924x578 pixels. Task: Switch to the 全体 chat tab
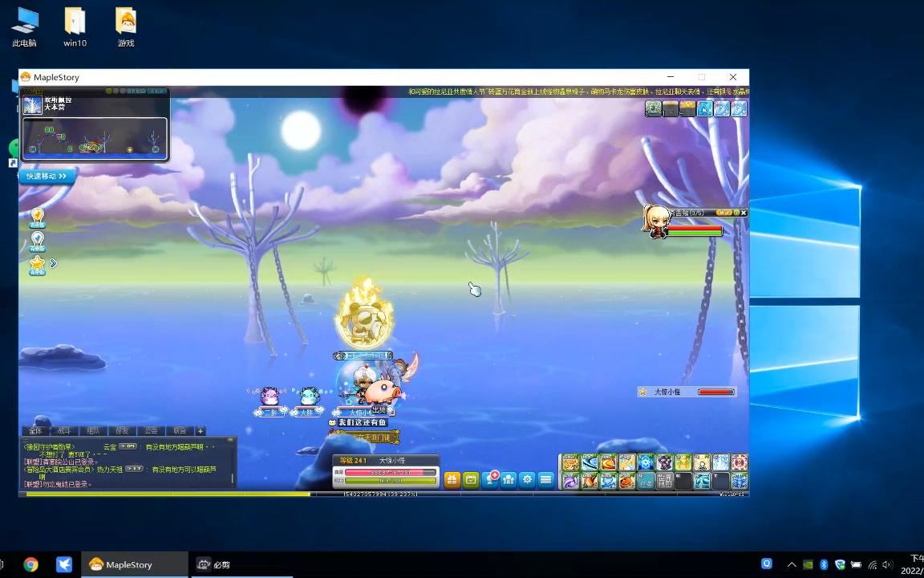coord(35,431)
